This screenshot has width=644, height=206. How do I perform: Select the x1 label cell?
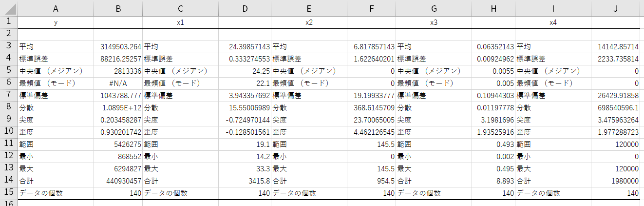click(x=180, y=22)
